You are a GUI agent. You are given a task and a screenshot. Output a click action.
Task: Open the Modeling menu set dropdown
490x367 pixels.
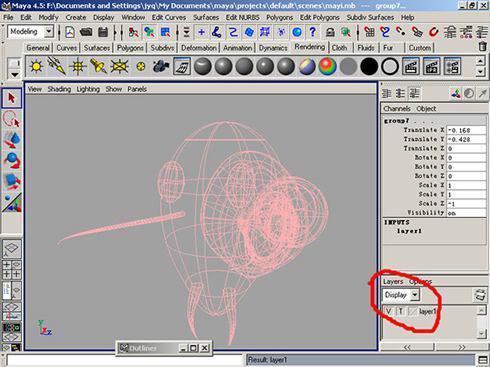pos(49,32)
